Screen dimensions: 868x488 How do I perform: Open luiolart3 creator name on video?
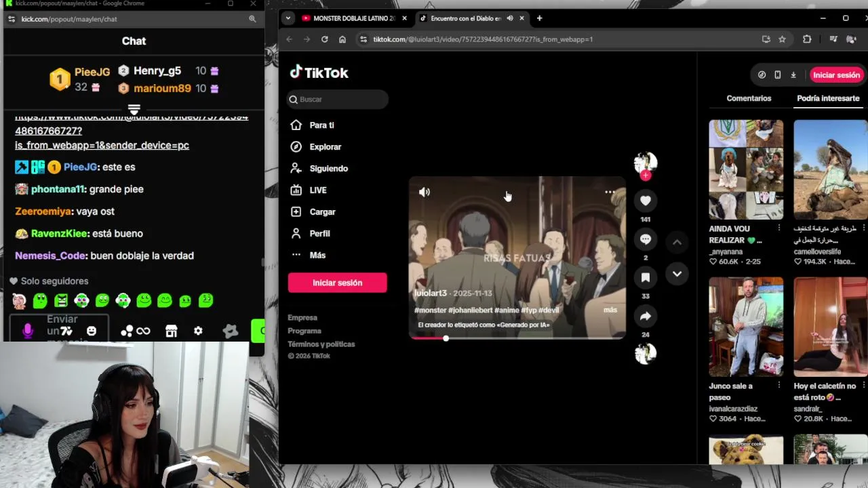[x=431, y=293]
